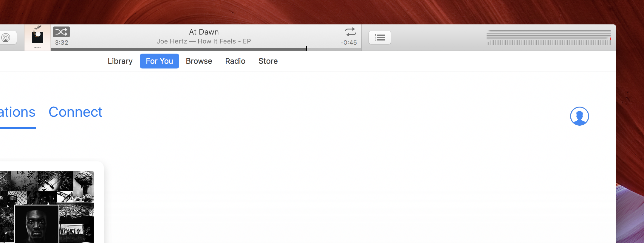This screenshot has height=243, width=644.
Task: Click Joe Hertz — How It Feels - EP
Action: [x=204, y=41]
